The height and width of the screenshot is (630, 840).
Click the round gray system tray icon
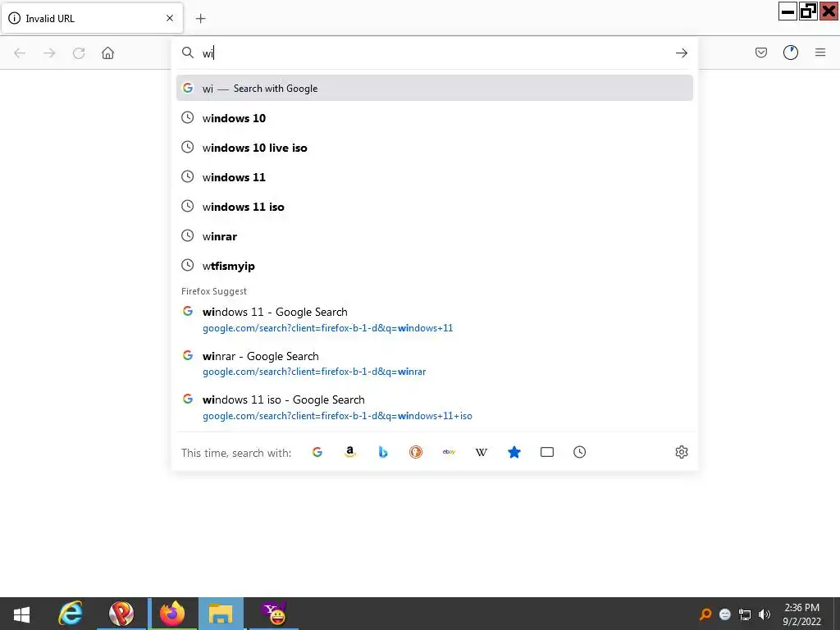(725, 614)
